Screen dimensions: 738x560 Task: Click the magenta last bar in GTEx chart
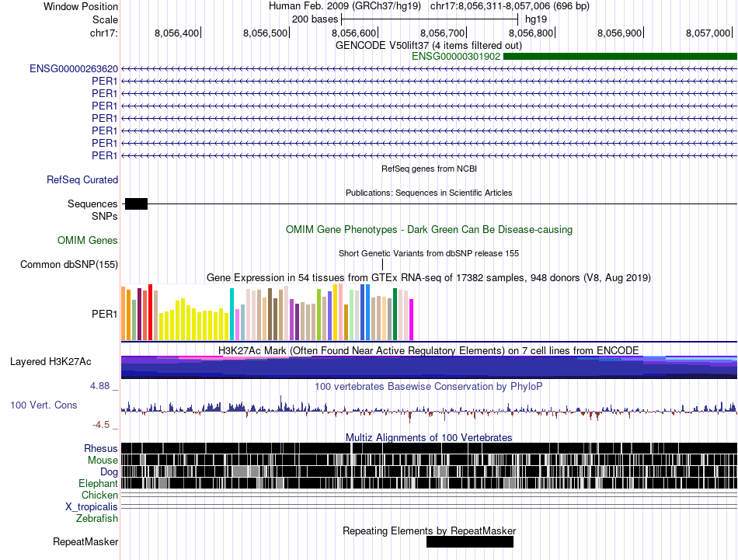point(412,319)
